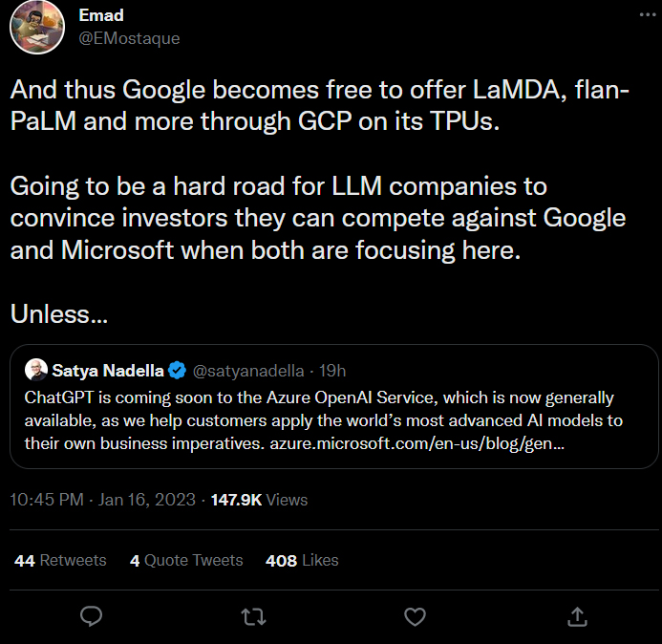Open the share tweet icon
This screenshot has width=662, height=644.
(577, 616)
